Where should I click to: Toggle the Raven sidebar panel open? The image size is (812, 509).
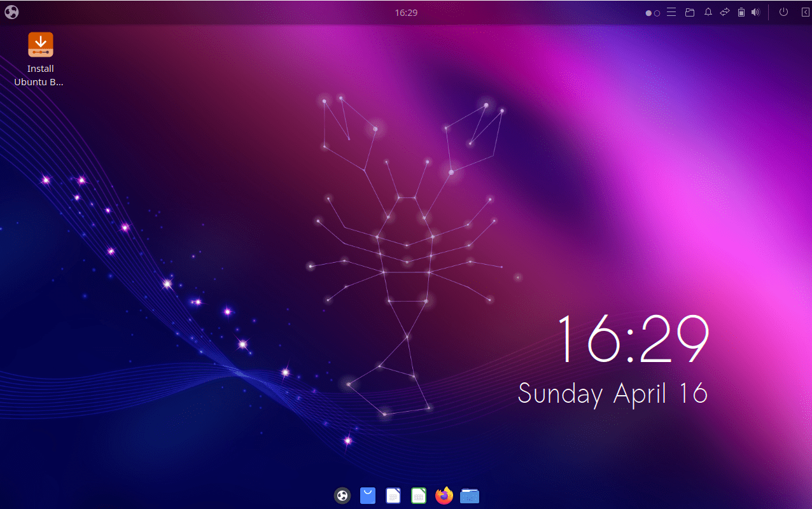pos(806,12)
